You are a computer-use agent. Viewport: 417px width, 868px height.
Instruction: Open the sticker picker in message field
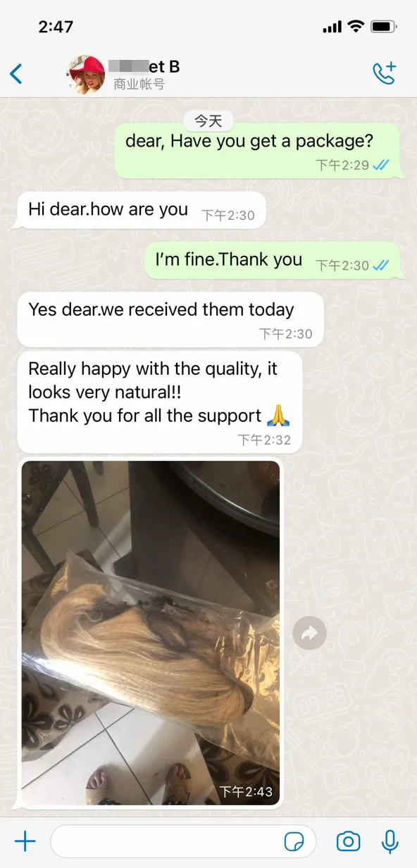coord(294,841)
